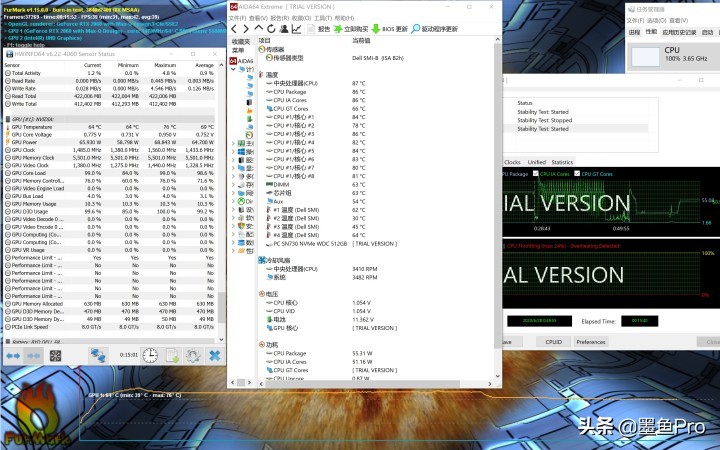This screenshot has height=450, width=720.
Task: Switch to Clocks tab in stability test
Action: click(x=512, y=162)
